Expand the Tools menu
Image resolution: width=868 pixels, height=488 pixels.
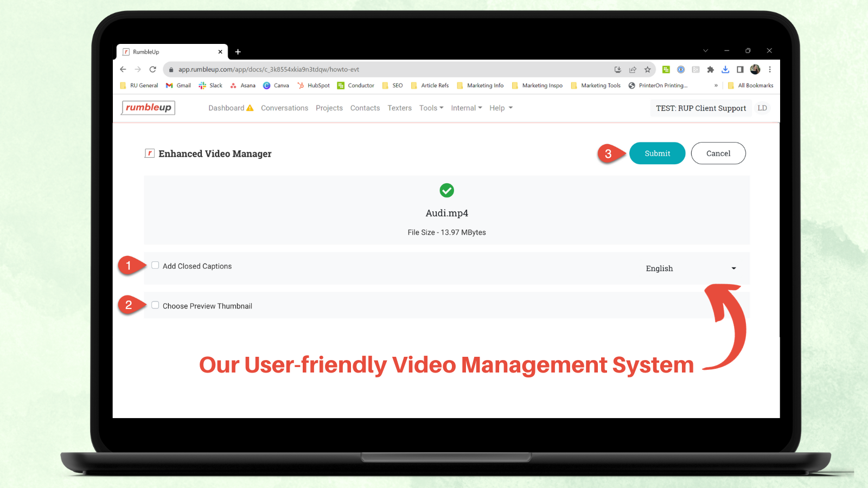tap(431, 107)
